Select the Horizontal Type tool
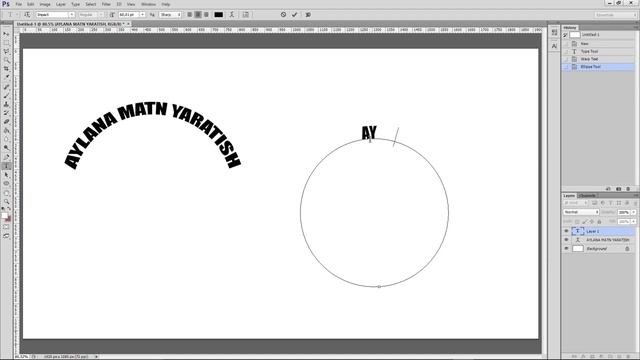The height and width of the screenshot is (360, 640). [6, 166]
